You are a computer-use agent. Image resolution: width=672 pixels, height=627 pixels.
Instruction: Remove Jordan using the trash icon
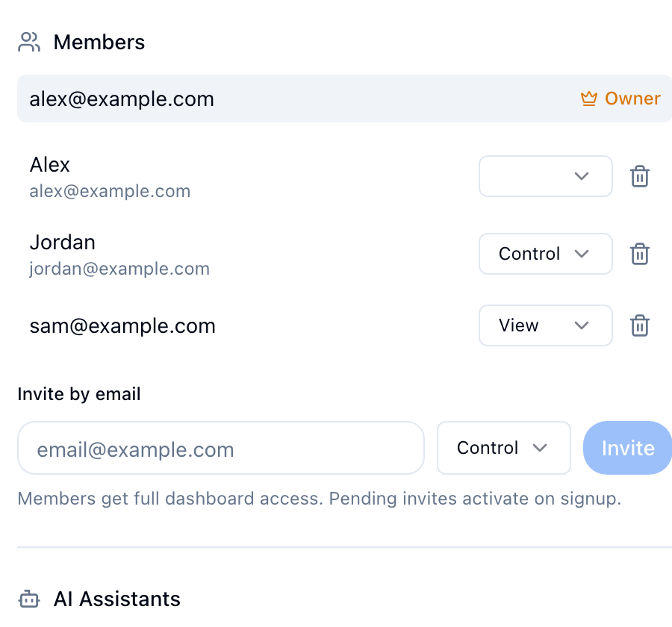pos(640,255)
